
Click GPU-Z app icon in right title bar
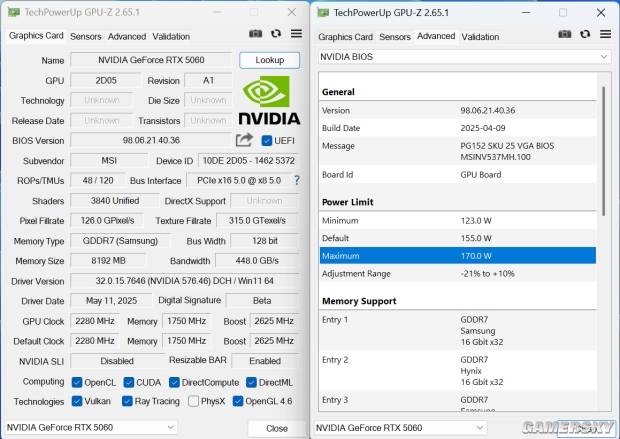[323, 13]
